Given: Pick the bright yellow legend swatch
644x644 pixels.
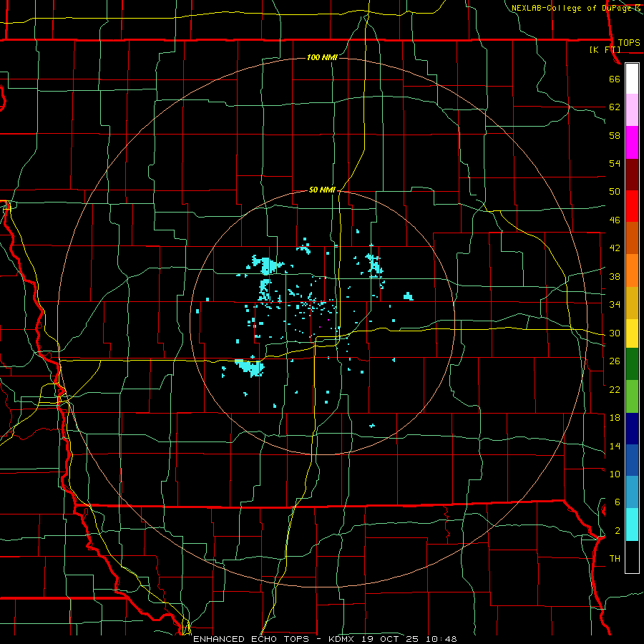Looking at the screenshot, I should (632, 333).
